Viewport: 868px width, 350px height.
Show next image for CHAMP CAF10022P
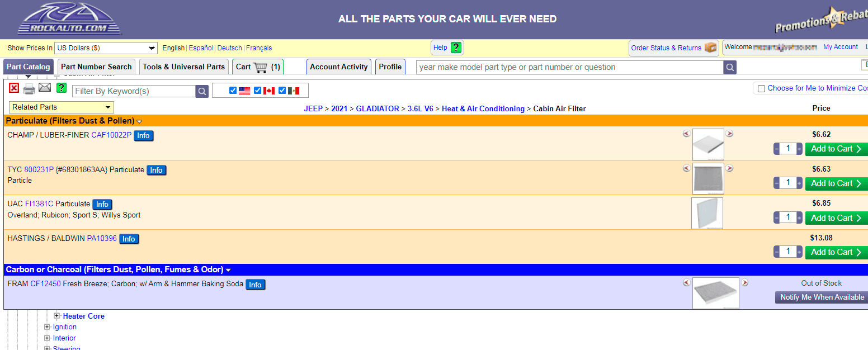tap(729, 134)
